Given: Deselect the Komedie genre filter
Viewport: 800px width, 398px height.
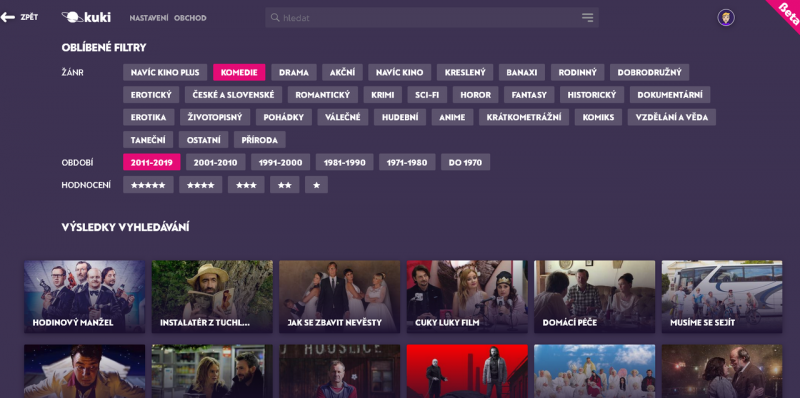Looking at the screenshot, I should [239, 72].
